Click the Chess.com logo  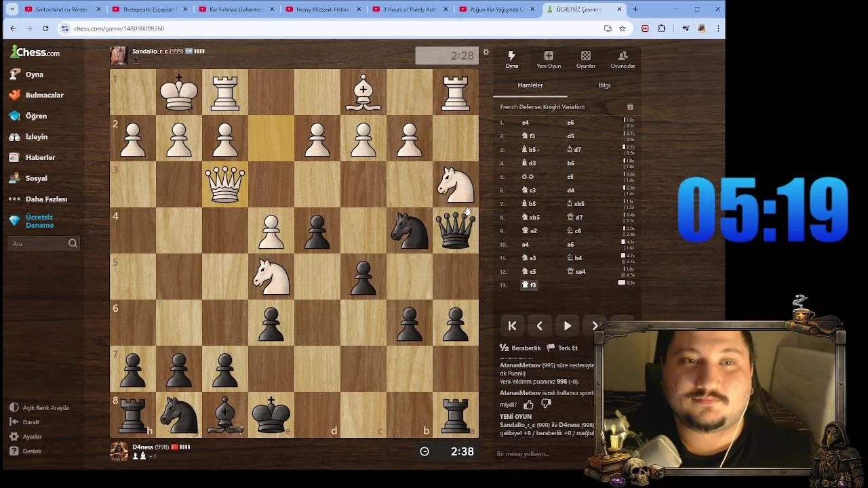(35, 52)
